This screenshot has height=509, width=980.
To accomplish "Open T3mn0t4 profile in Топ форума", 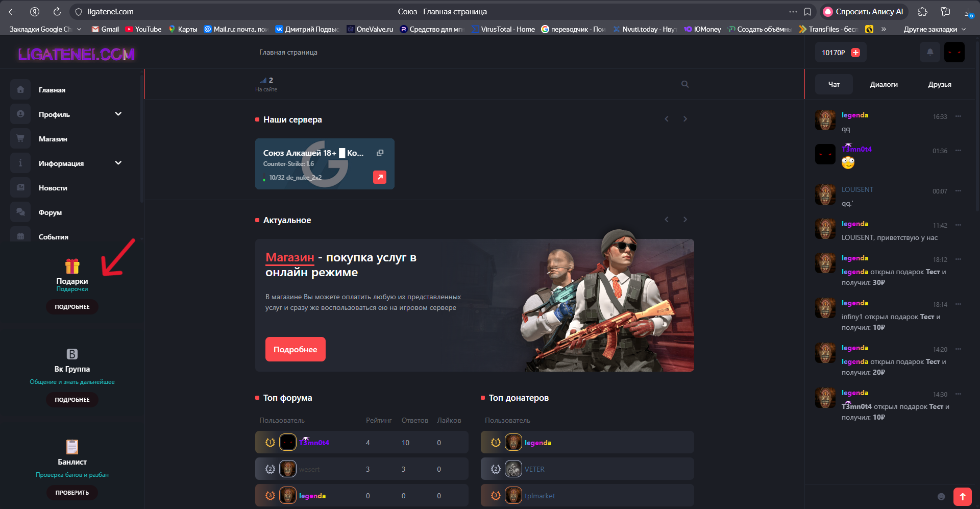I will pos(314,442).
